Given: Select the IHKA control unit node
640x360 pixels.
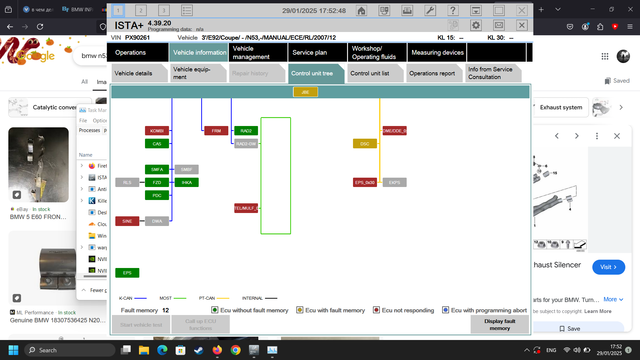Looking at the screenshot, I should tap(187, 182).
